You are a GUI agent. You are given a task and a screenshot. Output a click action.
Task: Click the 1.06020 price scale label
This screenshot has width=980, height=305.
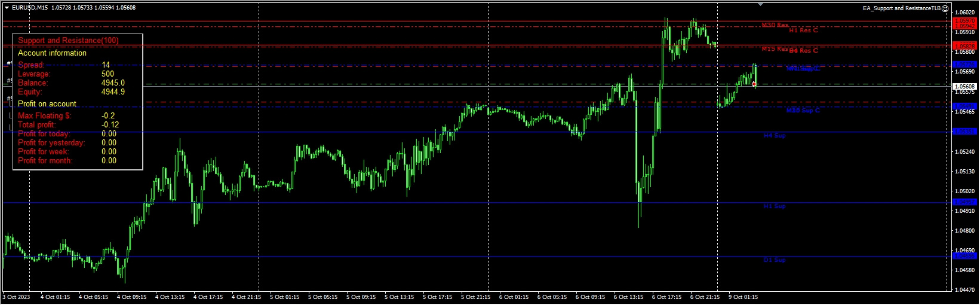pyautogui.click(x=965, y=13)
